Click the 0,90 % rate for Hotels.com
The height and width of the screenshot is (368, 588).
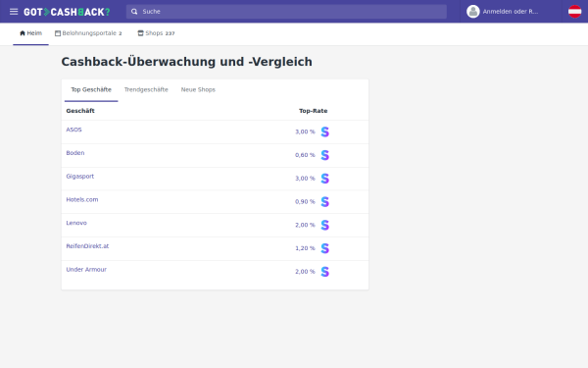coord(305,201)
